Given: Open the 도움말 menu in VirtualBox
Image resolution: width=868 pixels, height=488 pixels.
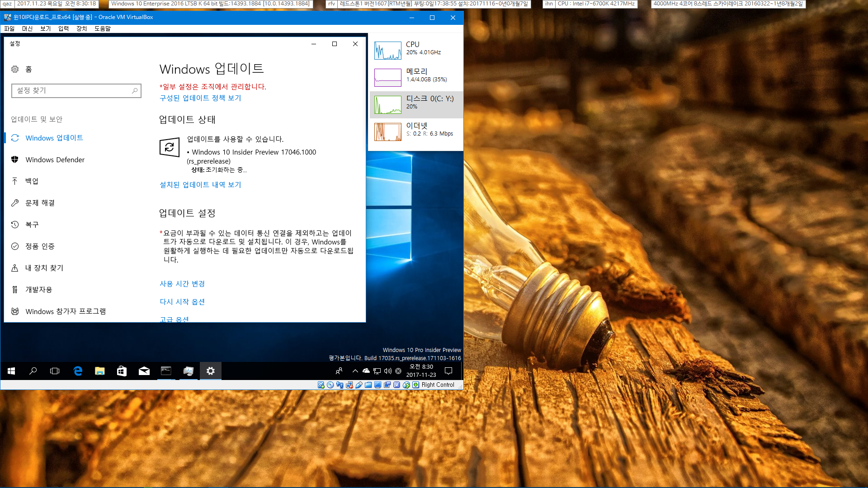Looking at the screenshot, I should click(x=103, y=28).
